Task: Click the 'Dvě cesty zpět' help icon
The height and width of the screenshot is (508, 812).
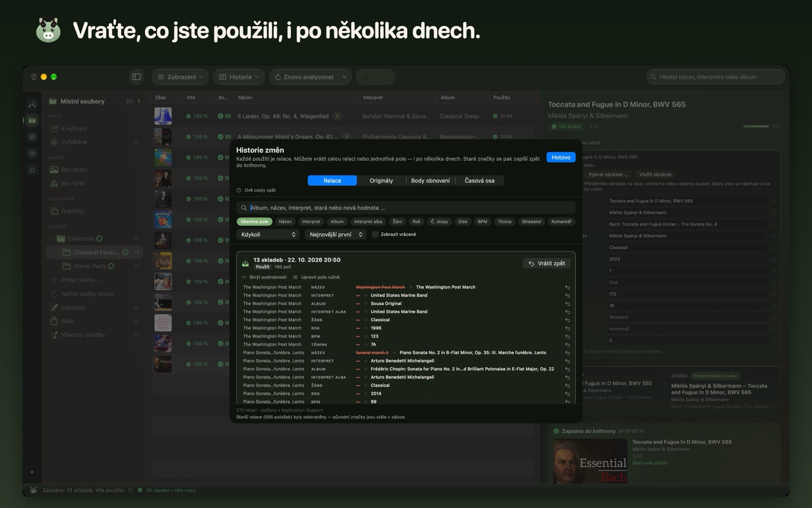Action: pyautogui.click(x=239, y=190)
